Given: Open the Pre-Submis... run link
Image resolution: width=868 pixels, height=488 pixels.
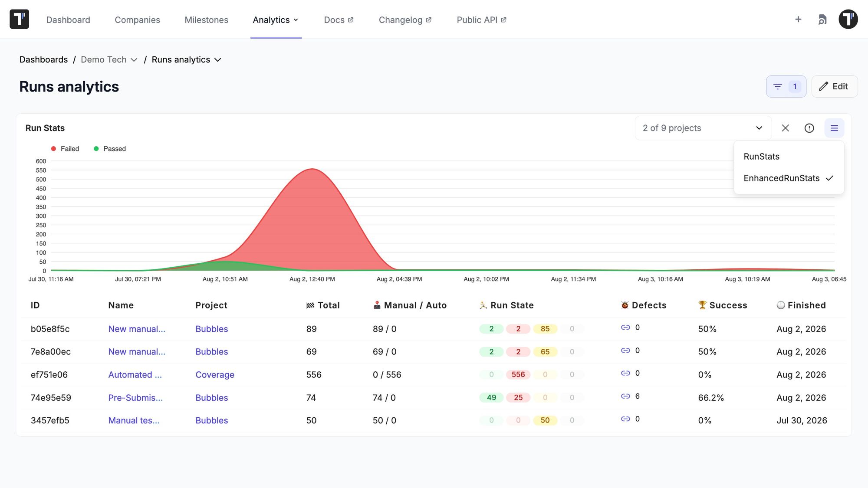Looking at the screenshot, I should (x=135, y=398).
